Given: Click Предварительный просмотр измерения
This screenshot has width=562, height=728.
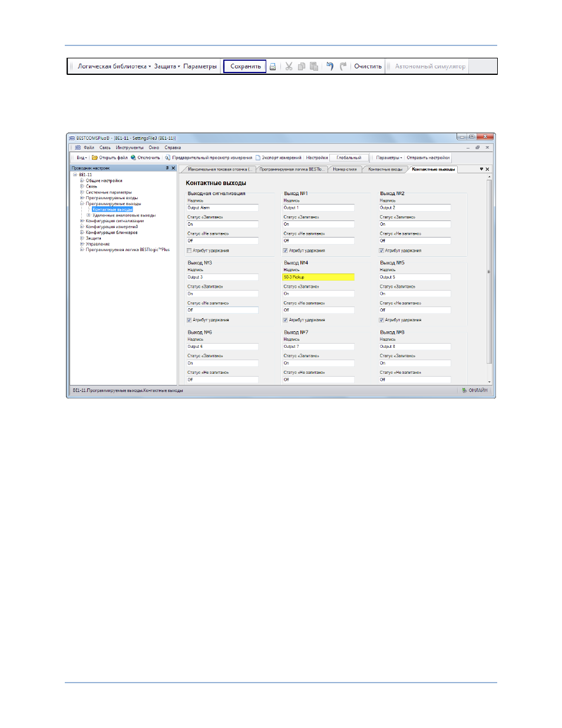Looking at the screenshot, I should click(209, 157).
